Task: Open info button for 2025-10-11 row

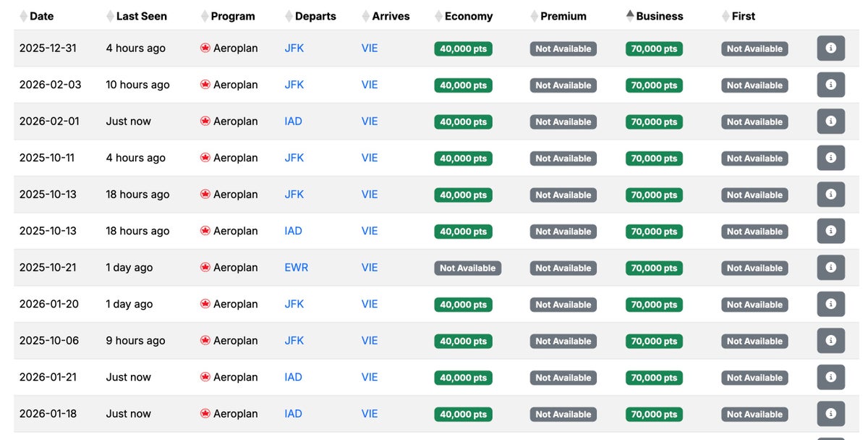Action: tap(830, 158)
